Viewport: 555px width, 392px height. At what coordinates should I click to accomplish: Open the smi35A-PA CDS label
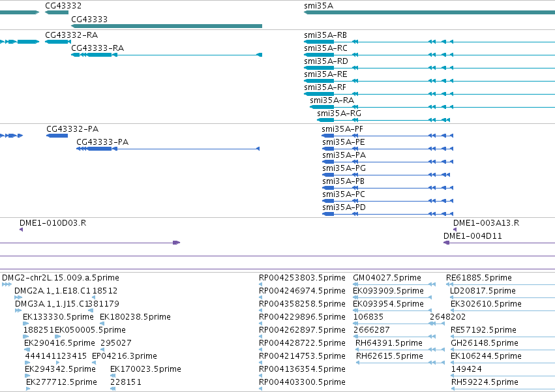coord(344,155)
